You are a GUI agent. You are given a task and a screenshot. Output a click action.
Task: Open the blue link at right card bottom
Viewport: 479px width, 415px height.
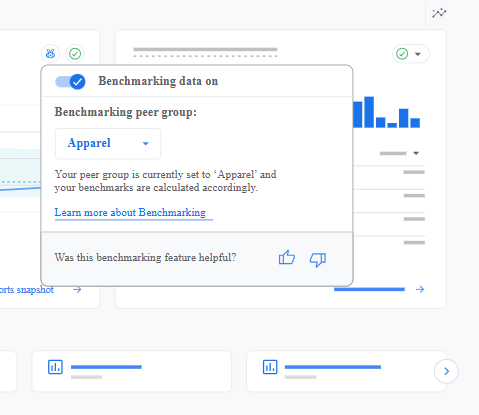point(369,289)
